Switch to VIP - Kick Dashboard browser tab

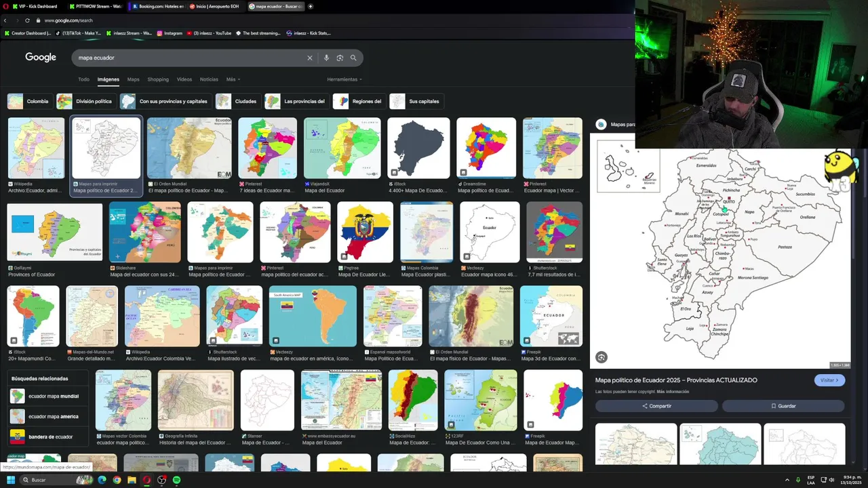(x=35, y=6)
